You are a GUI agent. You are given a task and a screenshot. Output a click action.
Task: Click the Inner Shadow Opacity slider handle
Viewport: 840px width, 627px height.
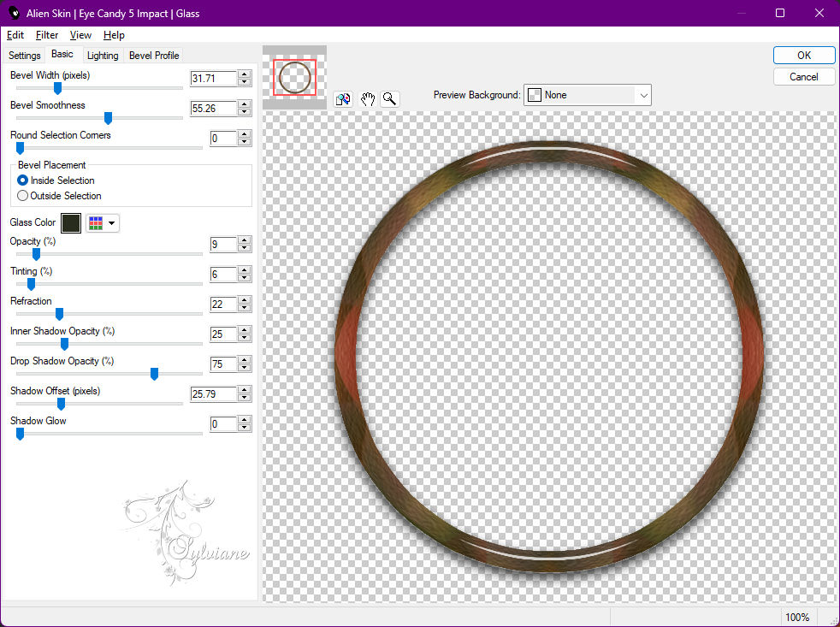click(x=64, y=344)
